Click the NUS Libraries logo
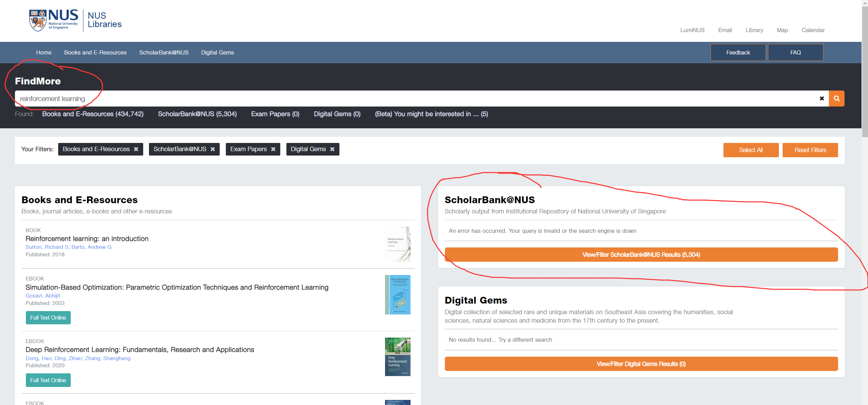This screenshot has width=868, height=405. pos(75,20)
